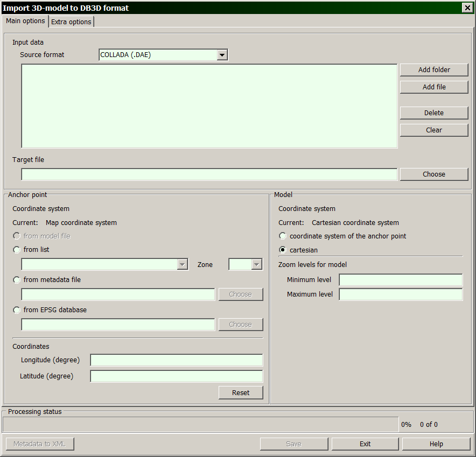Click Choose button for target file

click(x=434, y=174)
